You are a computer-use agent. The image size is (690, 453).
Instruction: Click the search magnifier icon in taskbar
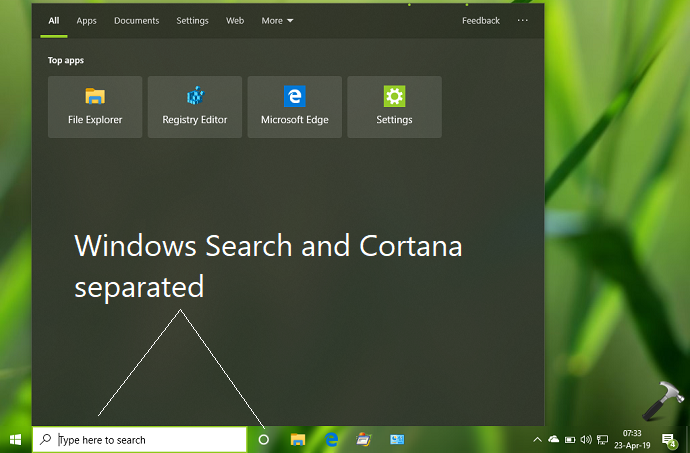coord(46,439)
